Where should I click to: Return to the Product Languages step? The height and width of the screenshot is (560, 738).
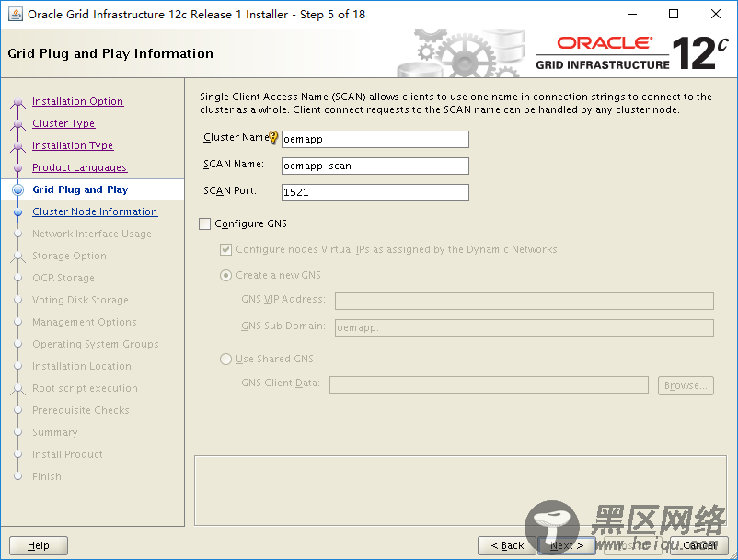79,168
